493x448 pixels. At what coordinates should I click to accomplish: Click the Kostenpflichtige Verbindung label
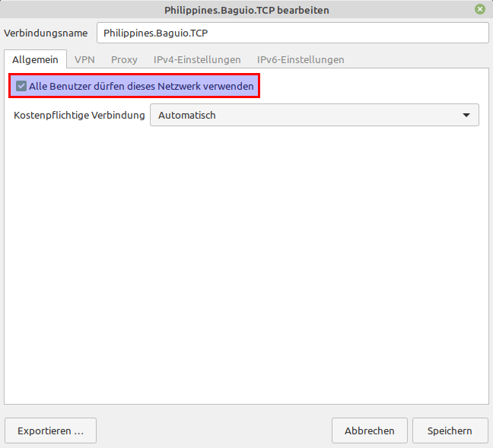point(79,115)
